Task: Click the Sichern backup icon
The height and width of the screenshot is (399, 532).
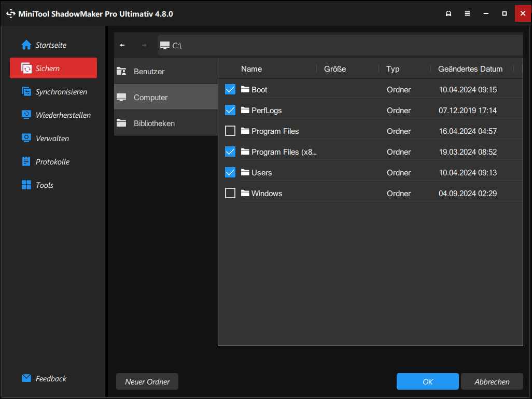Action: click(26, 68)
